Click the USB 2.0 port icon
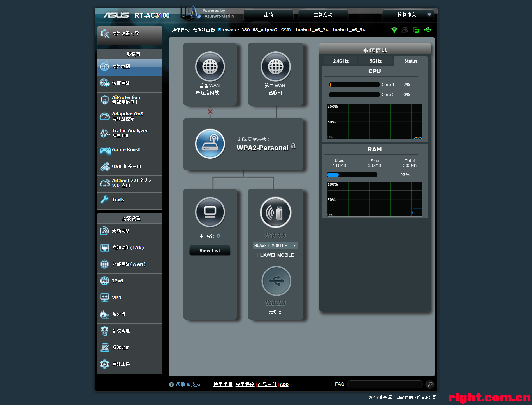This screenshot has height=405, width=532. tap(276, 281)
